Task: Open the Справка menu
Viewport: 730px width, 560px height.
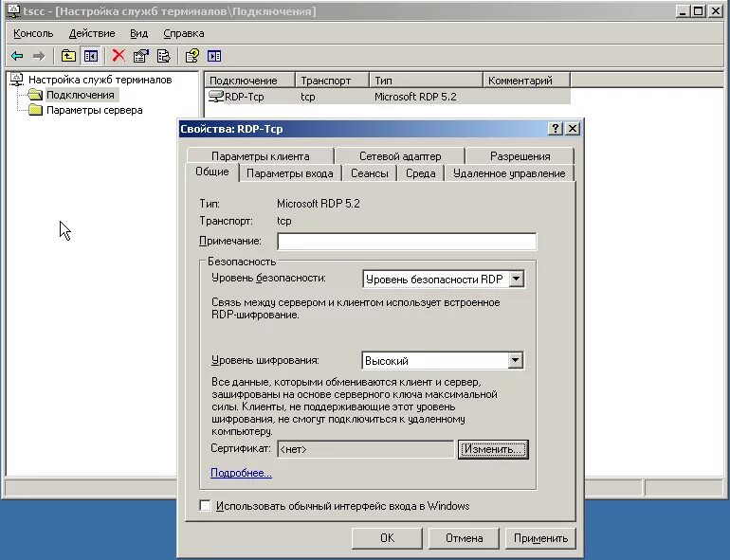Action: click(x=183, y=33)
